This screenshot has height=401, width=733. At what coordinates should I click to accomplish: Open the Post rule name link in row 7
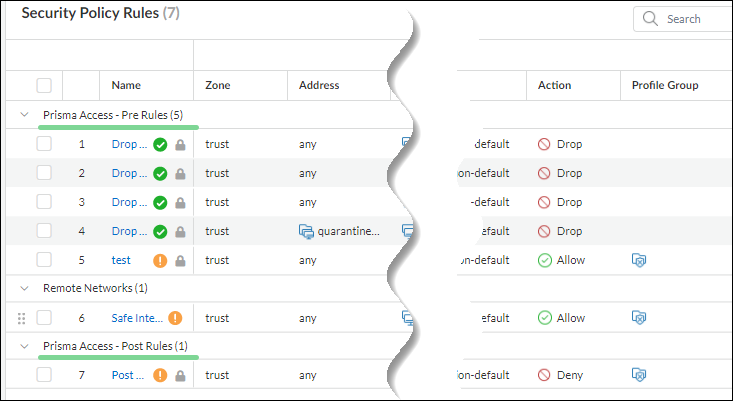[x=129, y=376]
